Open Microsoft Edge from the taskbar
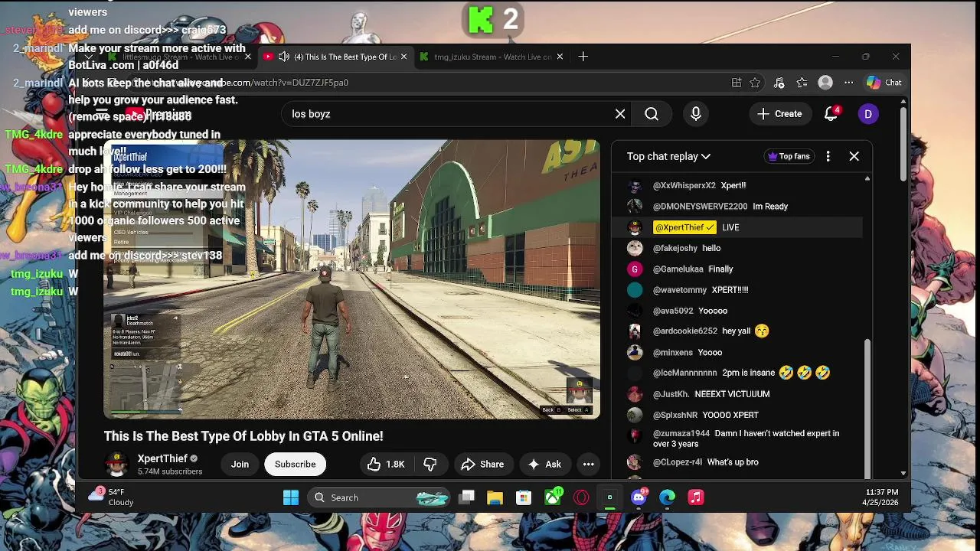Screen dimensions: 980x551 (x=668, y=497)
